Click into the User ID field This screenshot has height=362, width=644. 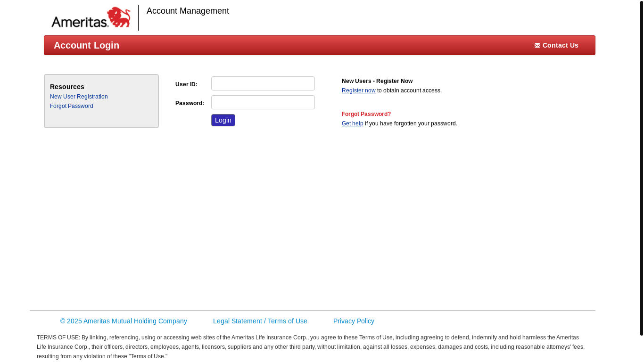click(263, 83)
